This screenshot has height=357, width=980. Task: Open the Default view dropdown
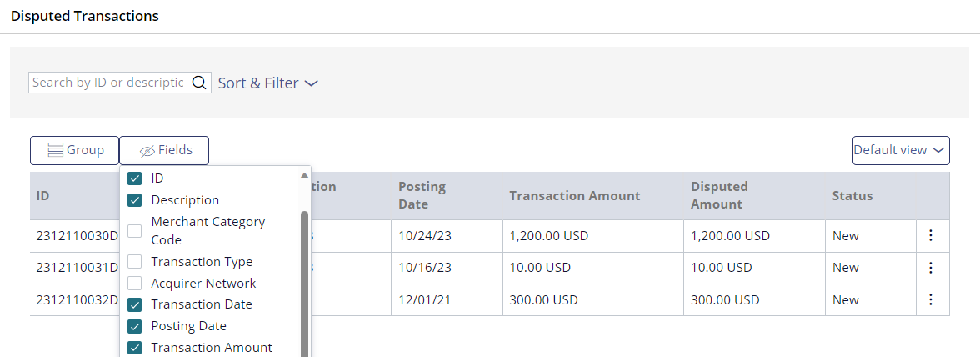(x=901, y=150)
